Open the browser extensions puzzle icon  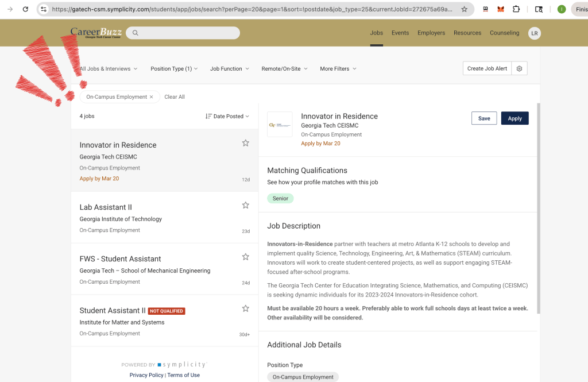point(516,9)
